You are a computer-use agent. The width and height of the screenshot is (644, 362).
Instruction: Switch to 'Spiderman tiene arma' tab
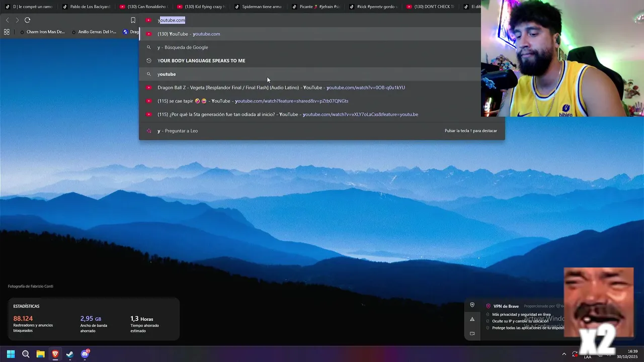(x=258, y=7)
